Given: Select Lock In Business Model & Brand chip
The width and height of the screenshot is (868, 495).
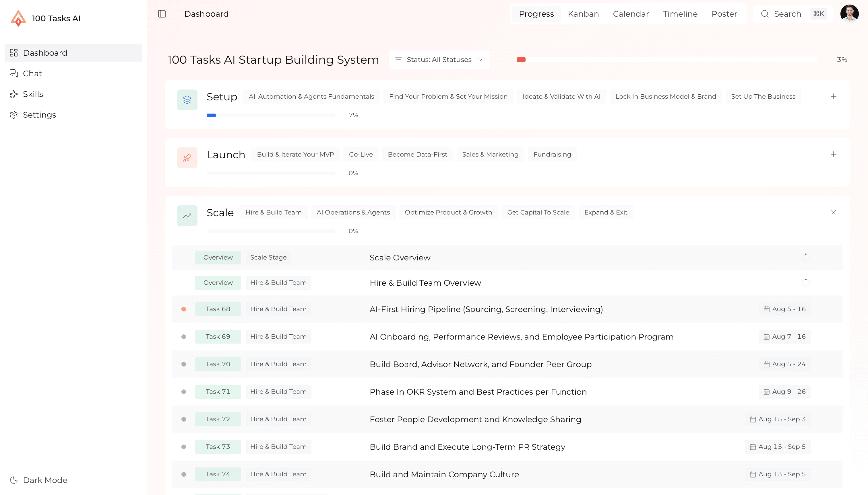Looking at the screenshot, I should tap(666, 97).
